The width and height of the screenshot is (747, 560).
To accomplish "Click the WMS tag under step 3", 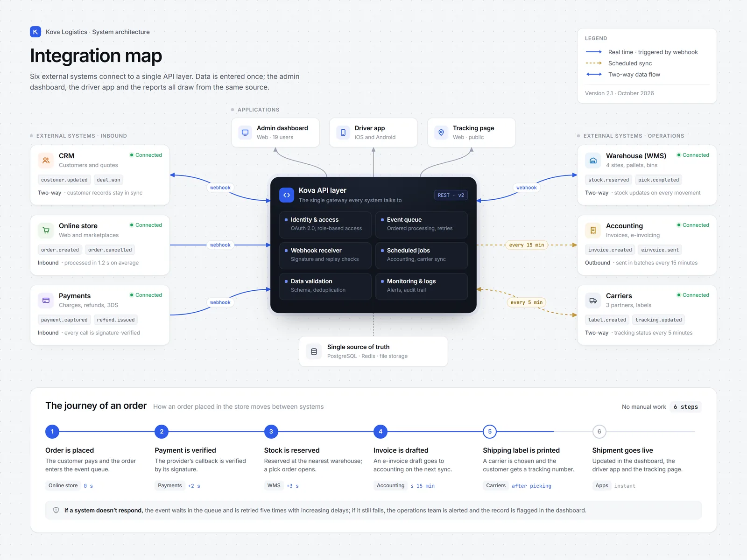I will pos(274,485).
